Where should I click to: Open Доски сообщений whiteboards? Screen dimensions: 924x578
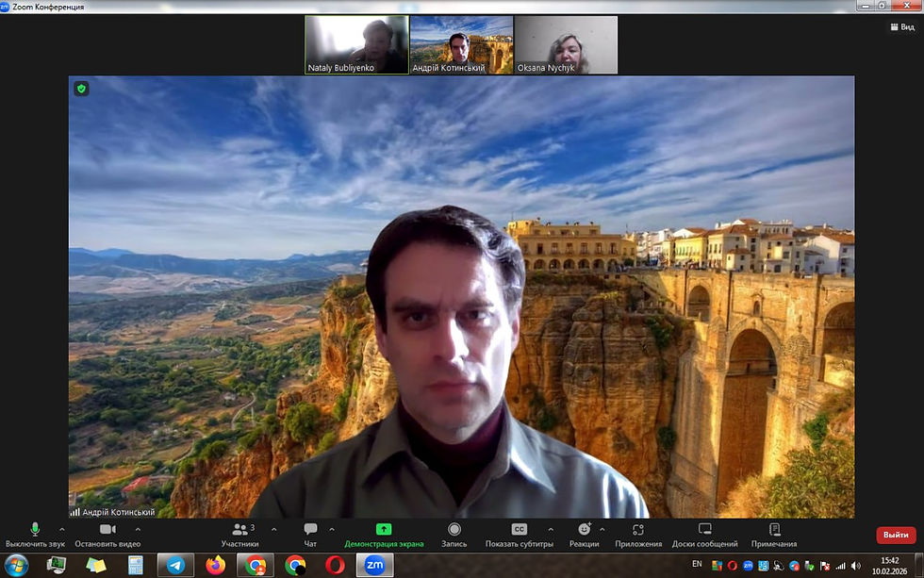(705, 535)
